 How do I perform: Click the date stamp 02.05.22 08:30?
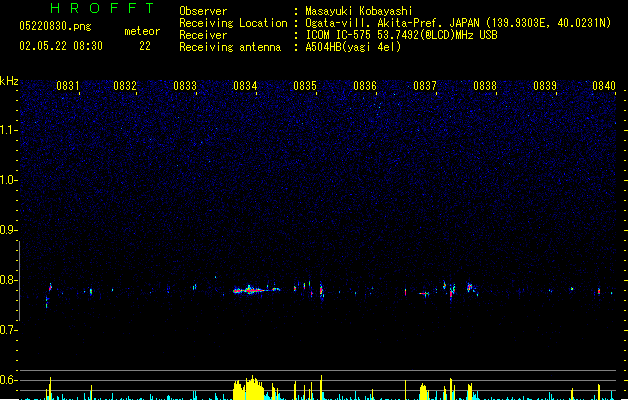(x=61, y=46)
